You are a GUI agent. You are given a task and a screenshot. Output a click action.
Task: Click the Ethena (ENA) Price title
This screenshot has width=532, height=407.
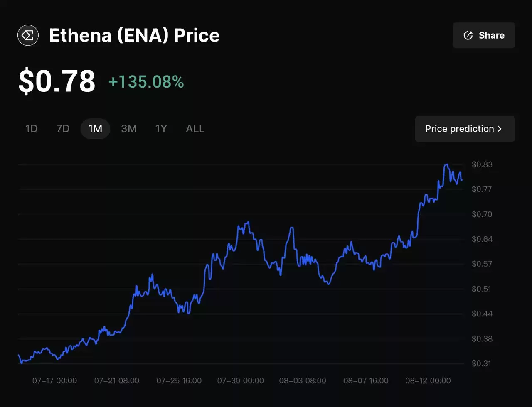[134, 35]
